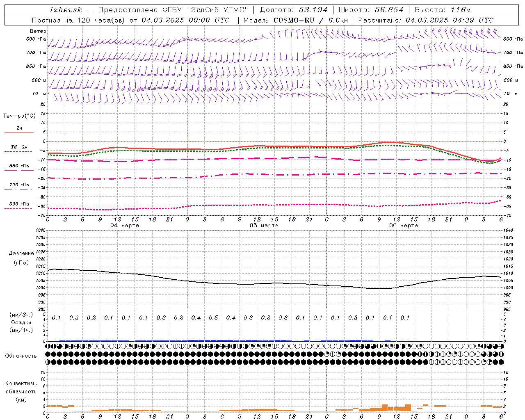Click the '05 марта' date label
The height and width of the screenshot is (420, 525).
click(x=264, y=226)
